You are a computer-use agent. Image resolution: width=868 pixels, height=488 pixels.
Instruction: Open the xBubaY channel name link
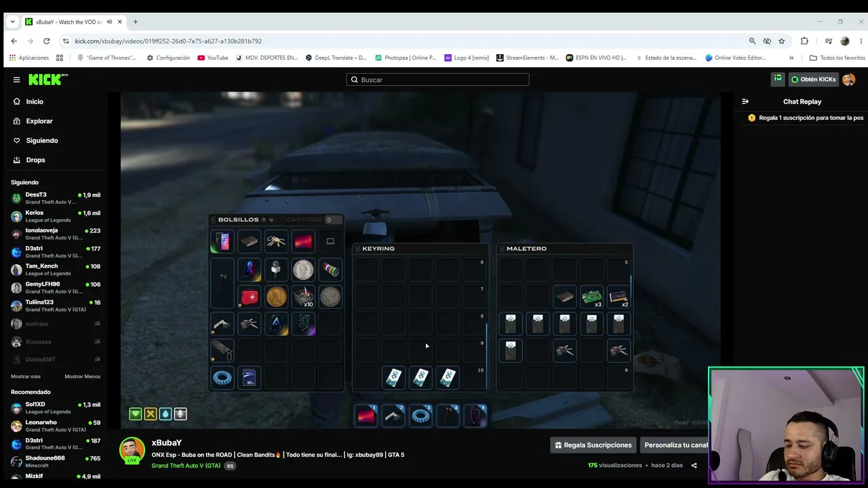coord(167,443)
